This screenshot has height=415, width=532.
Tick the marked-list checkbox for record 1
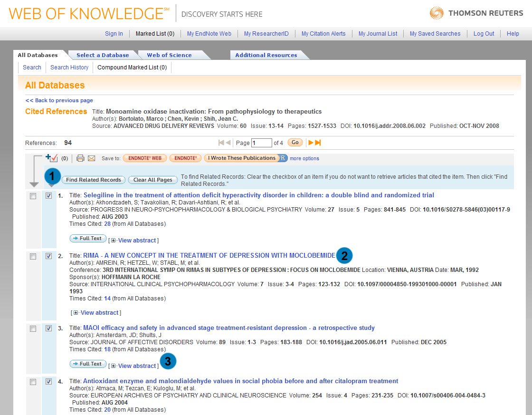pos(33,196)
